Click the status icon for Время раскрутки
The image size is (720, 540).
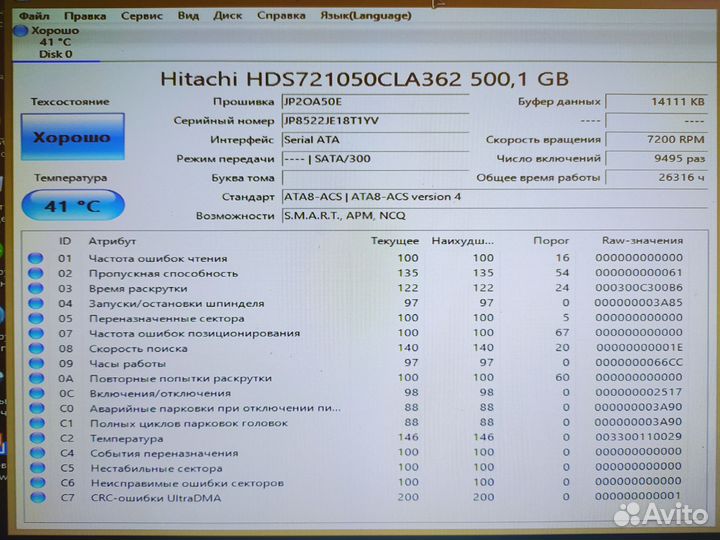pos(35,288)
